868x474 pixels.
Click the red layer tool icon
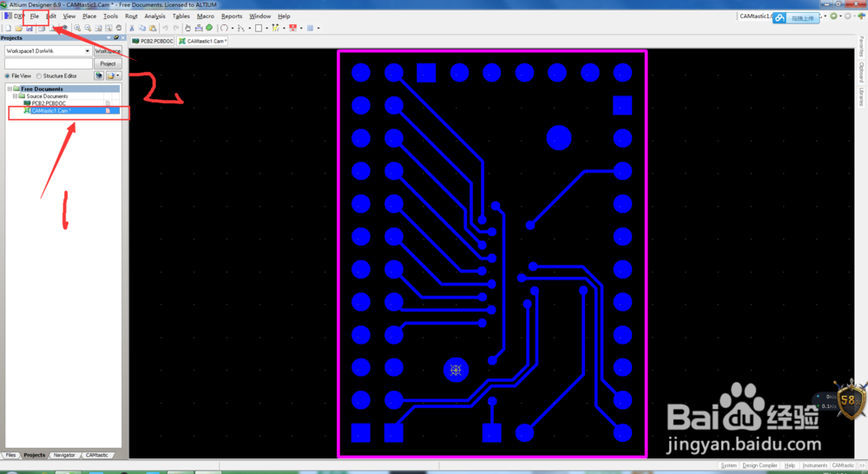pos(293,28)
